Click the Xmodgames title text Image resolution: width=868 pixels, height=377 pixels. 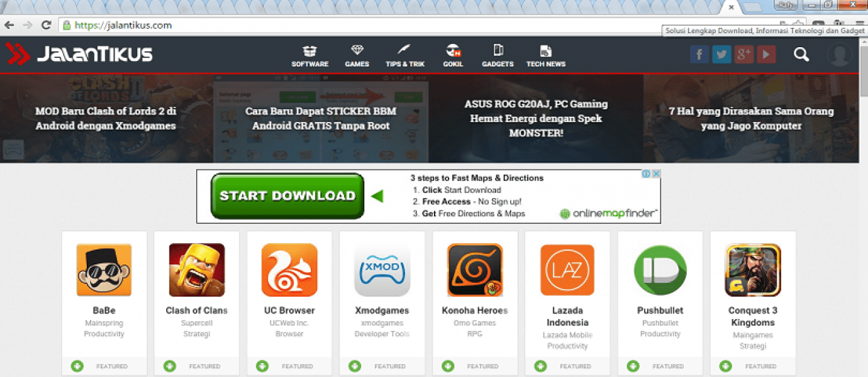point(382,310)
